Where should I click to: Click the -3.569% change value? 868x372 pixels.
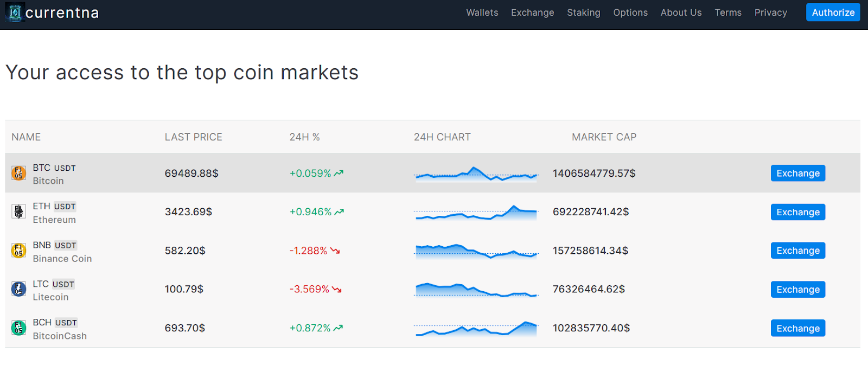(309, 290)
